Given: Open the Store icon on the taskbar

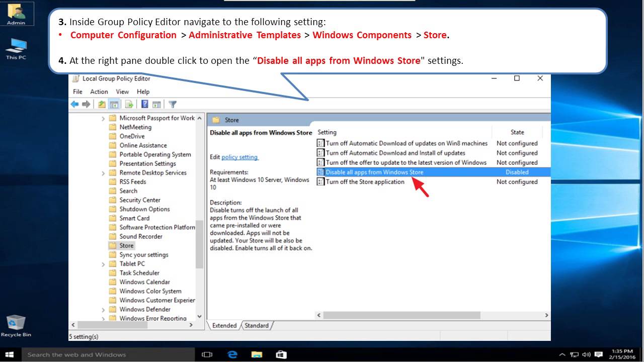Looking at the screenshot, I should (281, 354).
